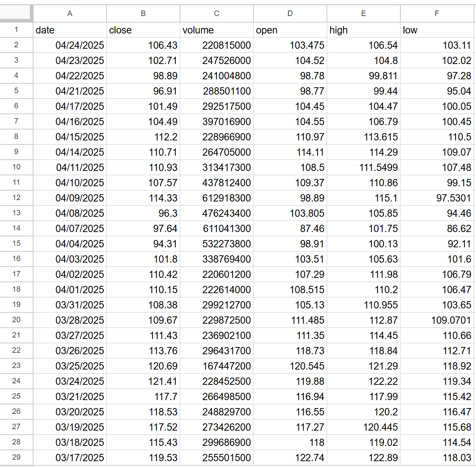Select the cell containing 04/24/2025
The image size is (476, 467).
coord(69,45)
